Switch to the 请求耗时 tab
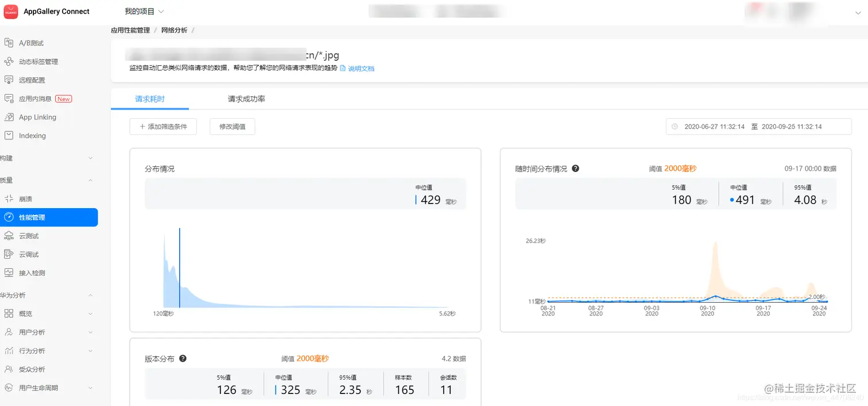This screenshot has width=868, height=406. tap(150, 99)
